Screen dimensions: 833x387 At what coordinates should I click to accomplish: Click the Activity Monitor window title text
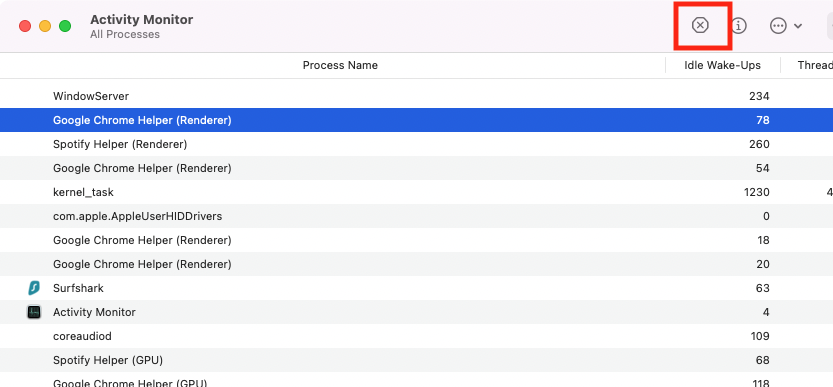[141, 20]
